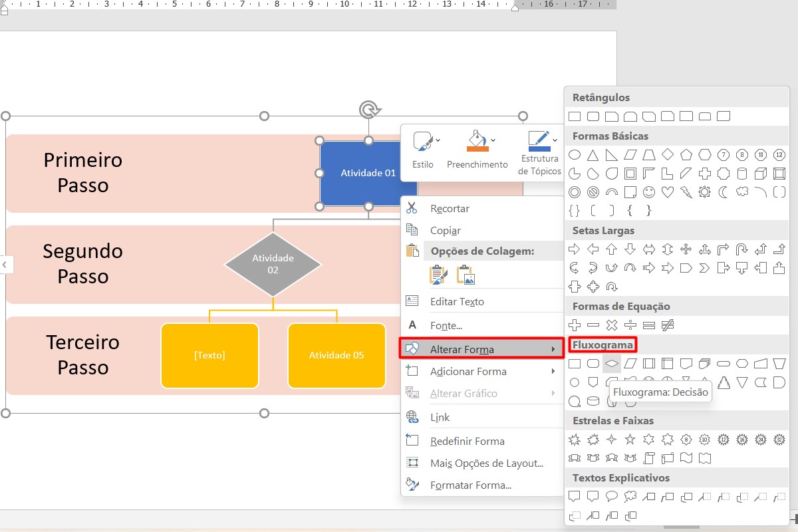The width and height of the screenshot is (798, 532).
Task: Select the gray Atividade 02 diamond
Action: tap(273, 265)
